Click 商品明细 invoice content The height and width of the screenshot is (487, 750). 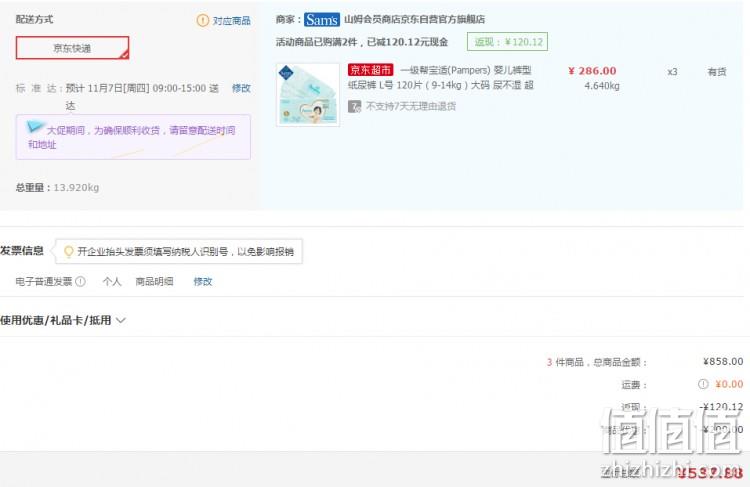(x=154, y=281)
